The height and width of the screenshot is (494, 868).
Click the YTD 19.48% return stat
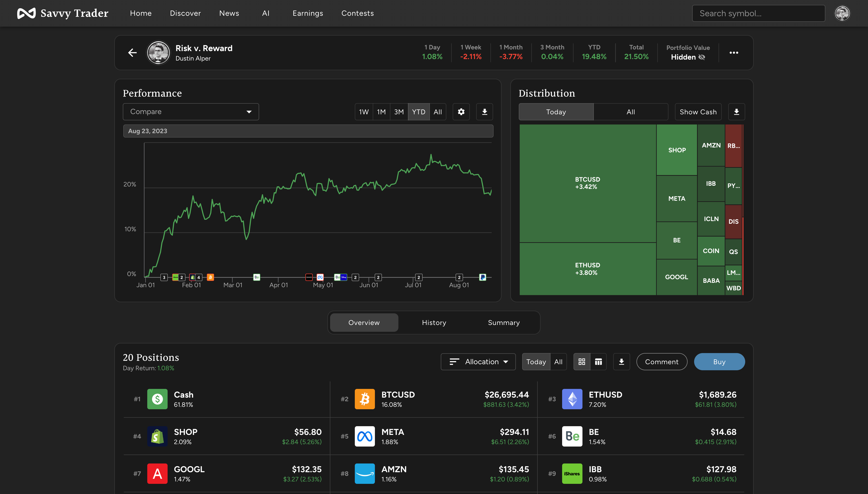594,52
